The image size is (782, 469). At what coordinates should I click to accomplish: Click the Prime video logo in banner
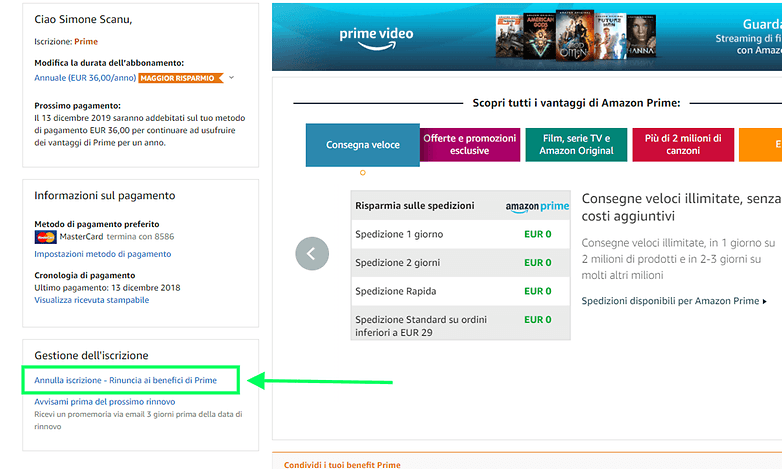click(376, 38)
